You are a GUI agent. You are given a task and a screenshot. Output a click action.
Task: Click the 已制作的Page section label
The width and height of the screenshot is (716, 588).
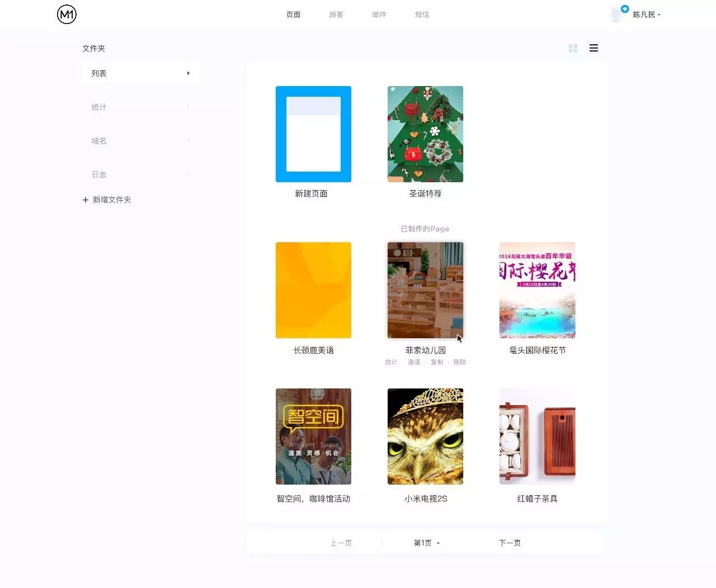pyautogui.click(x=425, y=229)
